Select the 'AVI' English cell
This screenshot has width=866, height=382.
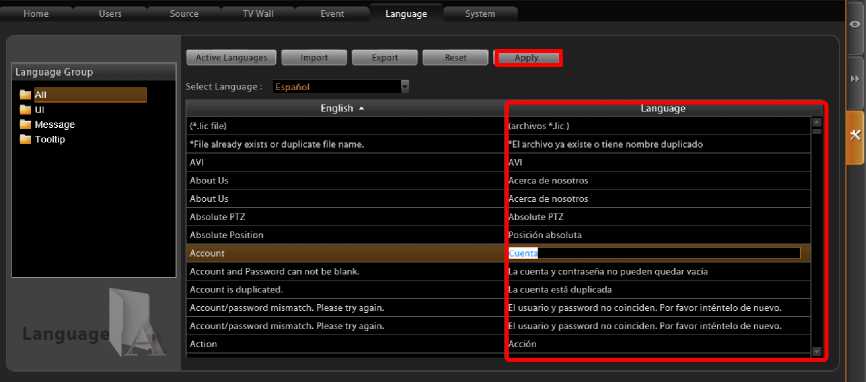tap(345, 162)
